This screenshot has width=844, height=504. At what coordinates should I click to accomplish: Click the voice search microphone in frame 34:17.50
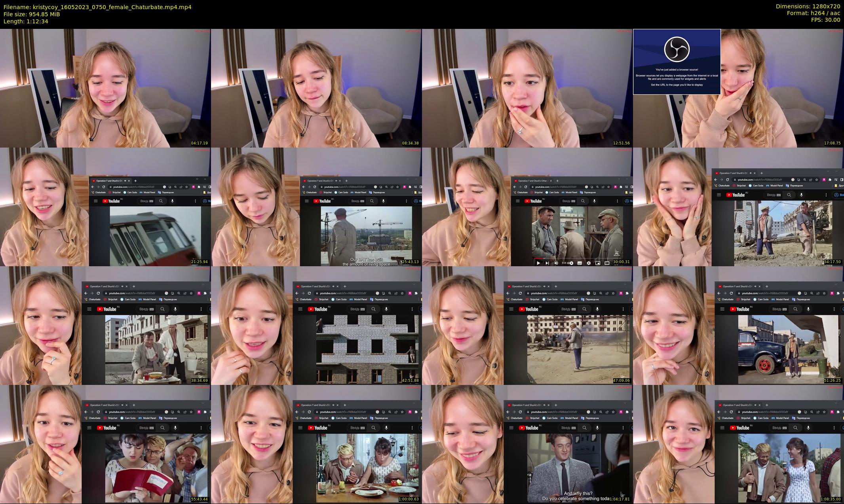[801, 195]
